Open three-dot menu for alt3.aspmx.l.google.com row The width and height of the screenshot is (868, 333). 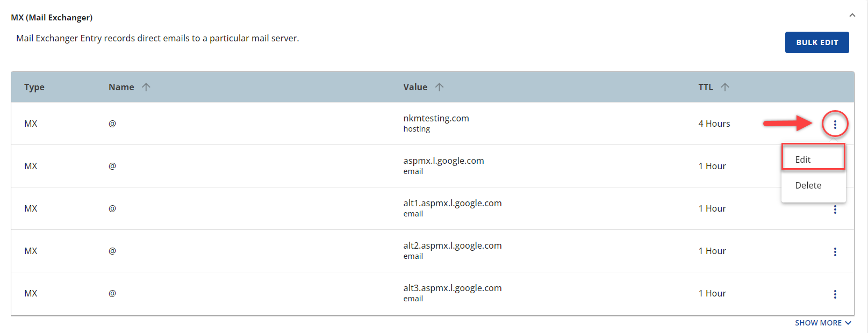[835, 294]
